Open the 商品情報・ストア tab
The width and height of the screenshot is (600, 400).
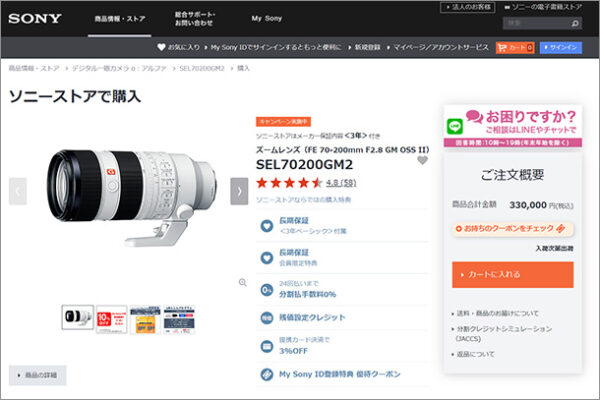[x=120, y=19]
